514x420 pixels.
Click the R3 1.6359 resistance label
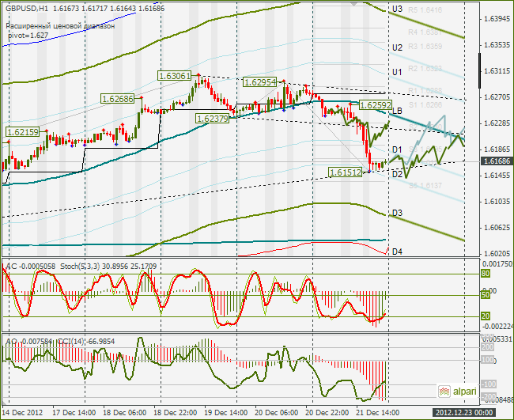(x=425, y=47)
